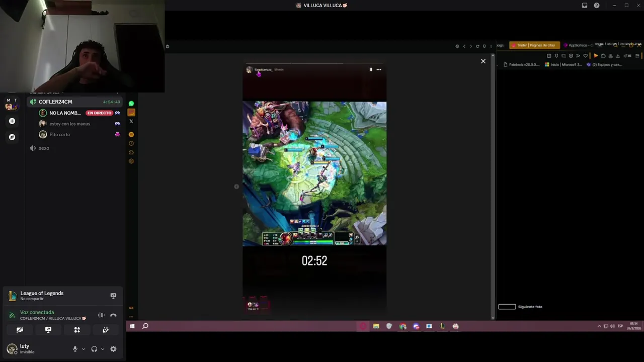Image resolution: width=644 pixels, height=362 pixels.
Task: Pause the playing story
Action: (371, 69)
